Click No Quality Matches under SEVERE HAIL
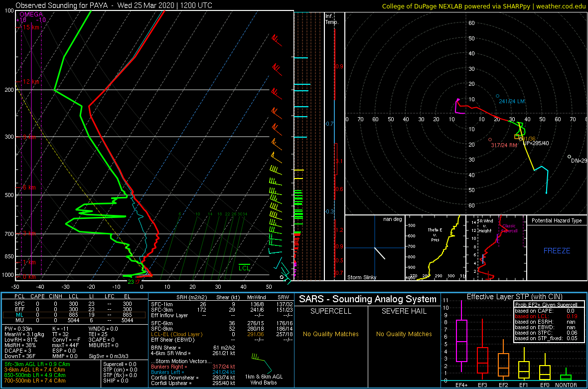Screen dimensions: 588x389 [x=404, y=334]
